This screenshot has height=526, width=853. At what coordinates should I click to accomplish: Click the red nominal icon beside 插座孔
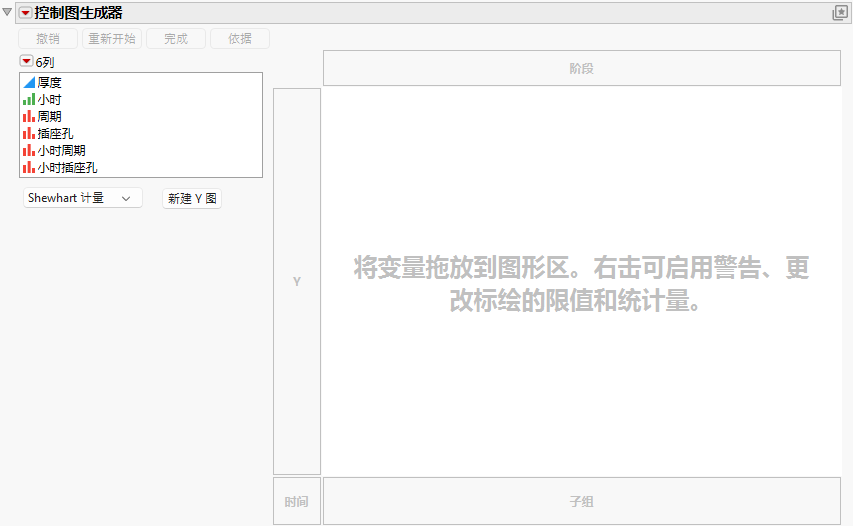(x=29, y=133)
